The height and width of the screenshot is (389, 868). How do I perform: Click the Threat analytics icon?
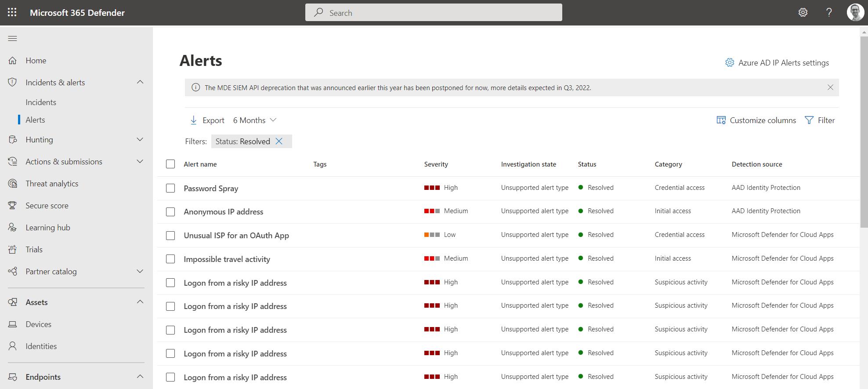point(13,184)
